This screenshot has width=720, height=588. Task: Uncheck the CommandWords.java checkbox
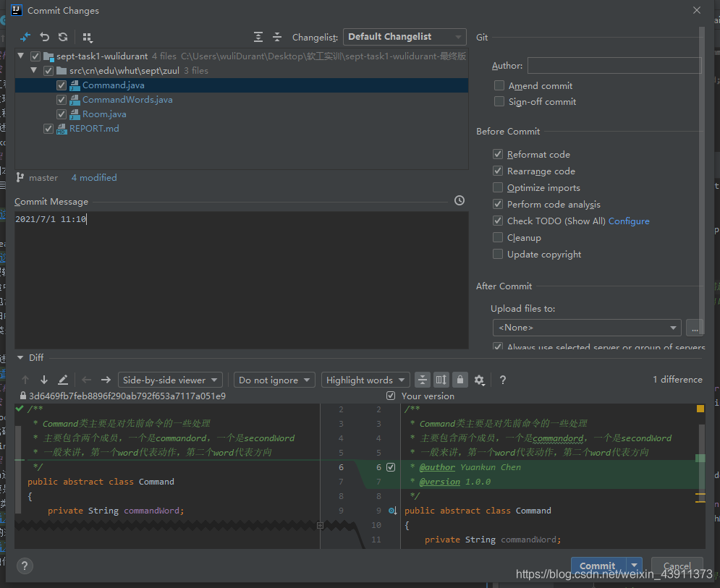(x=61, y=100)
